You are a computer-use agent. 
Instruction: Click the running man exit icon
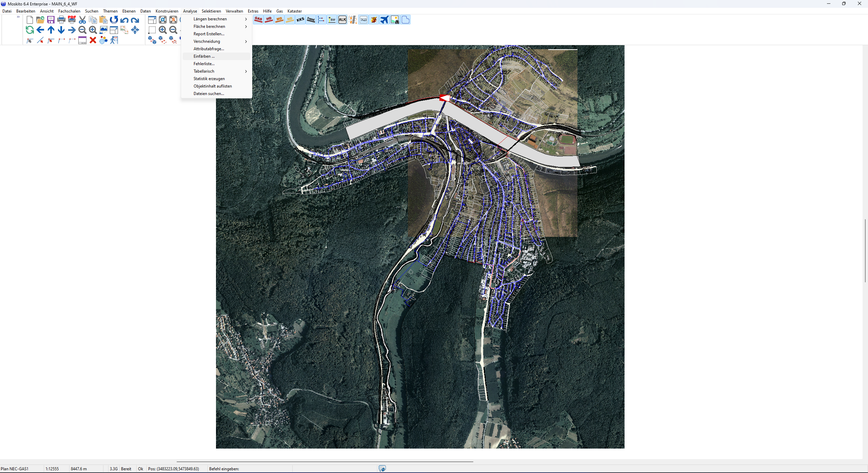114,40
